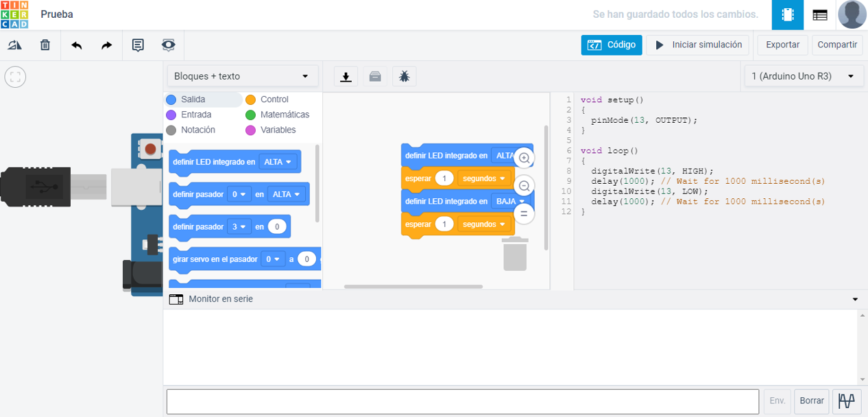Collapse the Monitor en serie panel
This screenshot has width=868, height=417.
(855, 300)
